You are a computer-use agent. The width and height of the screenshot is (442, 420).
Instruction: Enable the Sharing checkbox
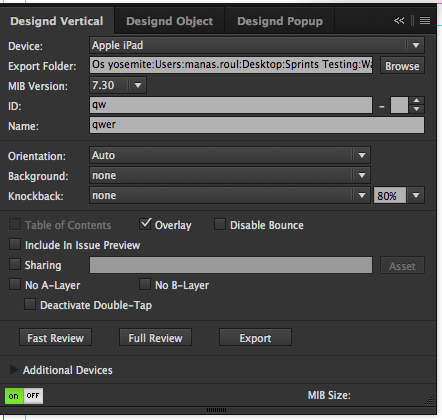click(15, 264)
